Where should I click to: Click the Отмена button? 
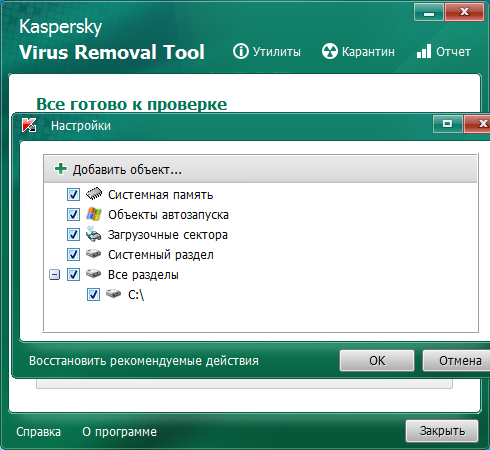[457, 360]
